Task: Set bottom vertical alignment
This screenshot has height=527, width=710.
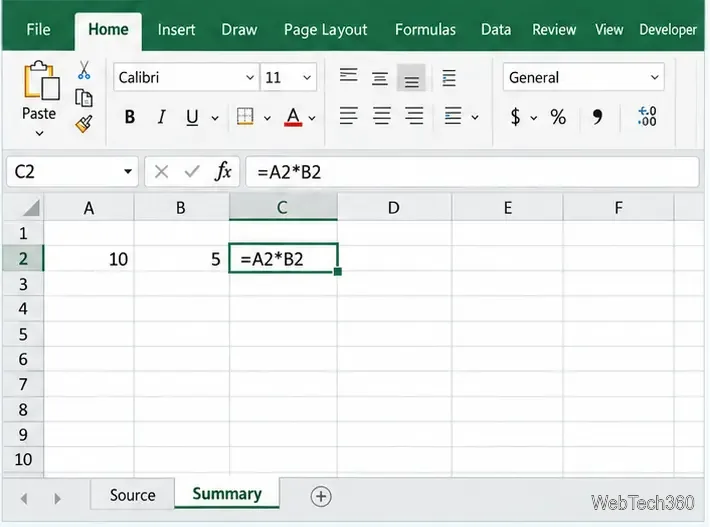Action: click(x=411, y=78)
